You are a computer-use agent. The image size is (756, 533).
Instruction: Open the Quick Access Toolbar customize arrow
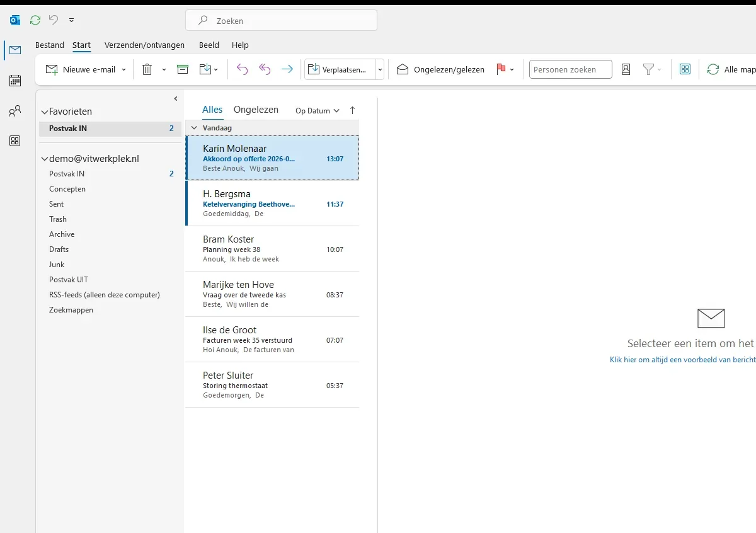71,20
